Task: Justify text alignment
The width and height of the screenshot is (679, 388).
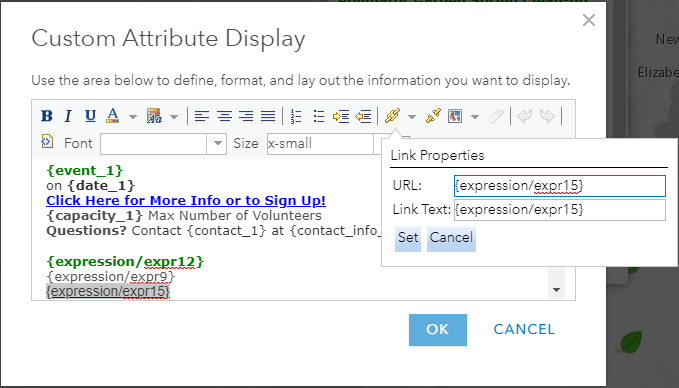Action: pyautogui.click(x=268, y=116)
